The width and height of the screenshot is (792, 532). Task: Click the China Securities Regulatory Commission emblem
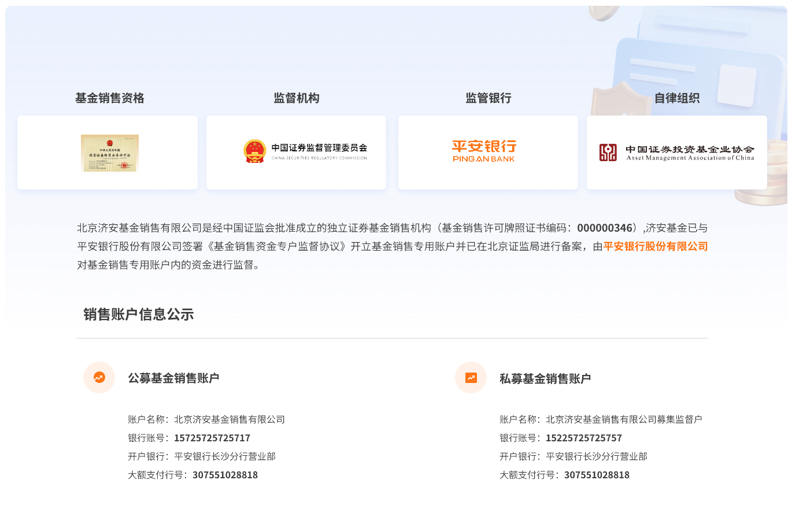point(255,151)
